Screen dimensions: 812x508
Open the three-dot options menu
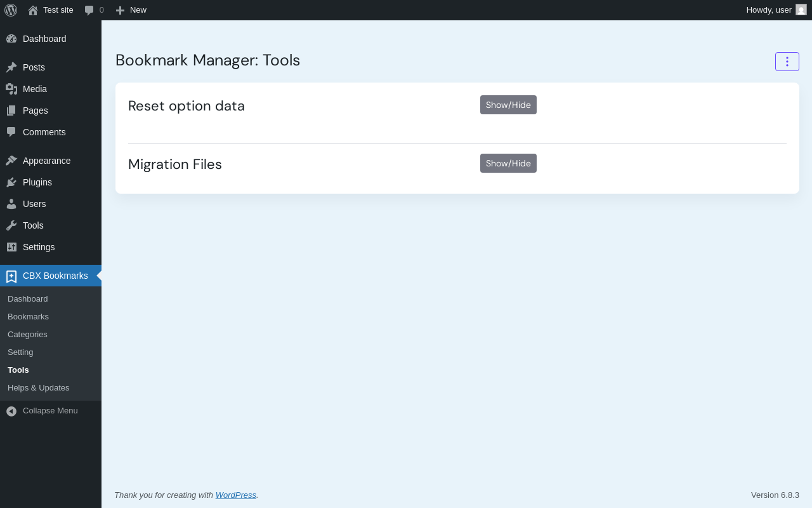[x=787, y=62]
